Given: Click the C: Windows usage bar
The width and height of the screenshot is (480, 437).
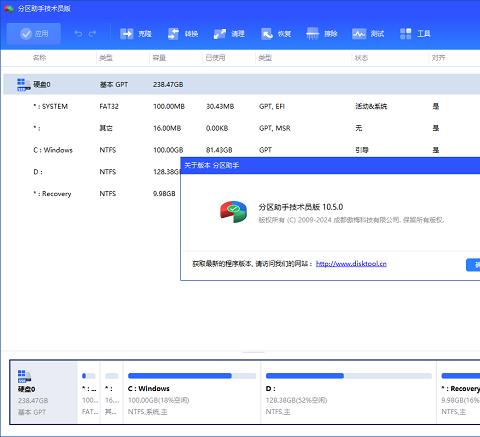Looking at the screenshot, I should [192, 376].
